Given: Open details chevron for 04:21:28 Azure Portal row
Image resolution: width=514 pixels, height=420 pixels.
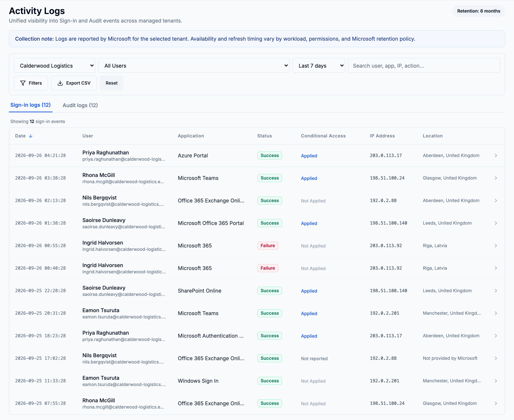Looking at the screenshot, I should pos(496,156).
